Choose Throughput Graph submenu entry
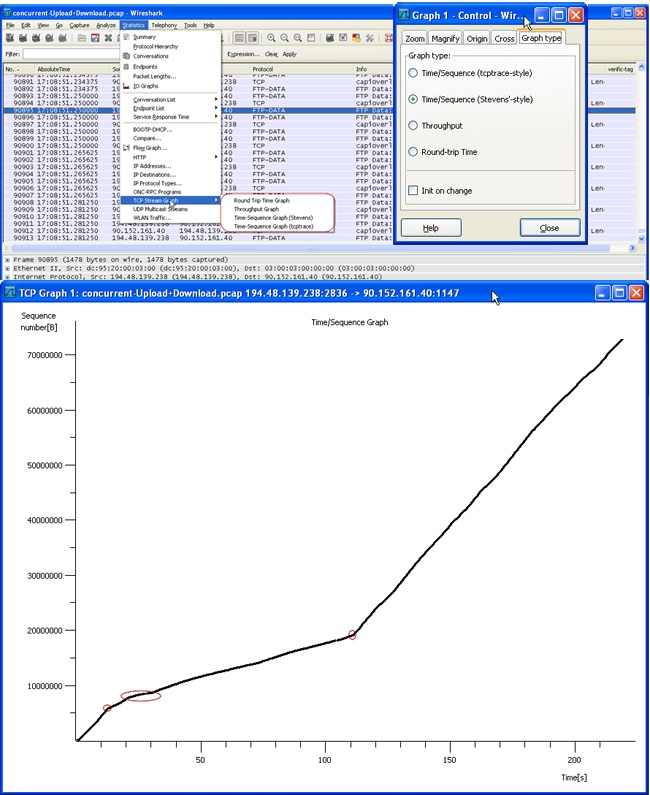 tap(256, 209)
